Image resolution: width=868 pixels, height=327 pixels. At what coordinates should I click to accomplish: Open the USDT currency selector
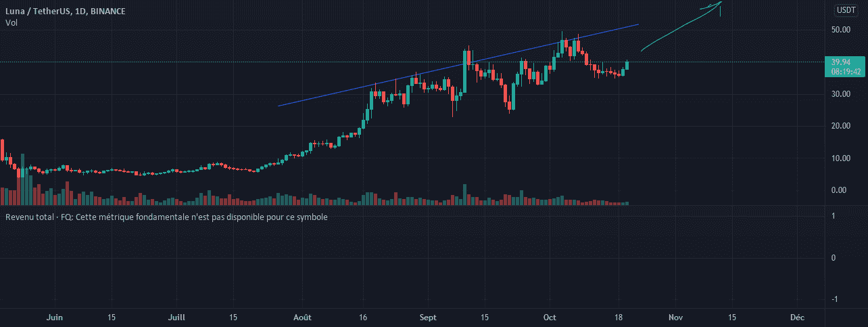845,10
